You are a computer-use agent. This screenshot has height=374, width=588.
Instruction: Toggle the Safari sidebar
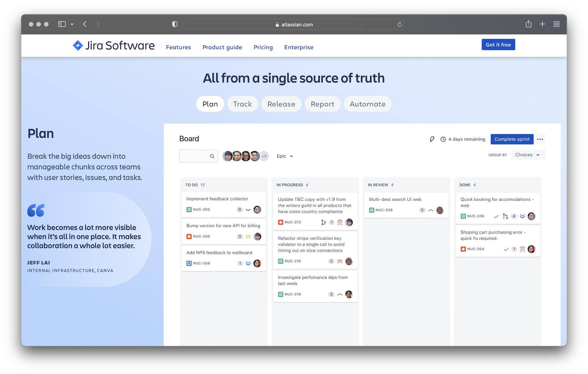pyautogui.click(x=62, y=24)
